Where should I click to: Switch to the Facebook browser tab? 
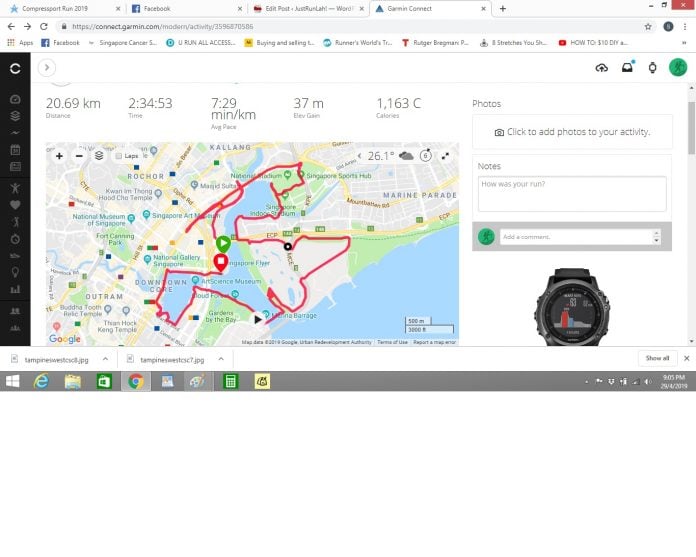pos(186,8)
